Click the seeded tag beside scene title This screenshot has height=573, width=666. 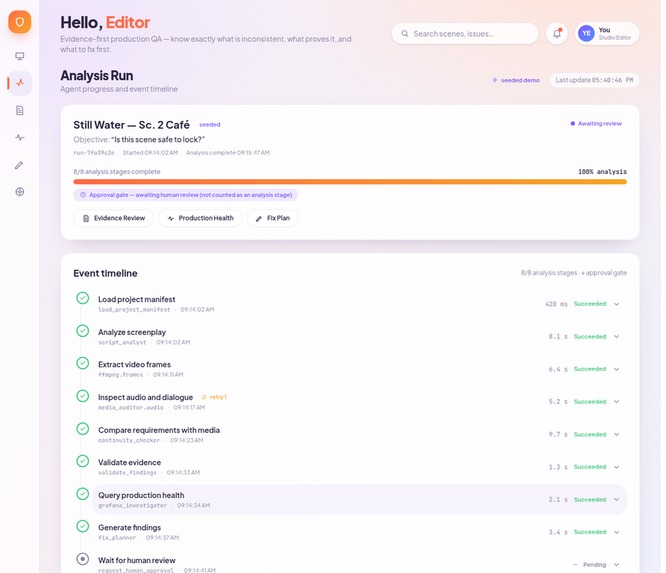point(210,125)
